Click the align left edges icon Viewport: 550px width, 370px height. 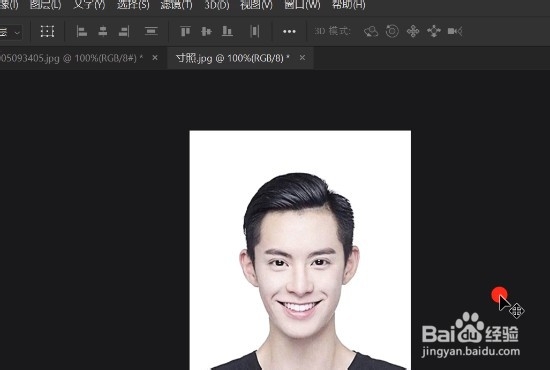(x=82, y=32)
